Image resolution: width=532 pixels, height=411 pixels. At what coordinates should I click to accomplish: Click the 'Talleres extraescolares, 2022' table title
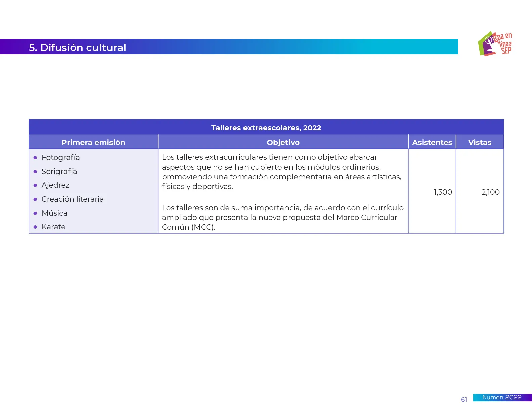coord(266,128)
